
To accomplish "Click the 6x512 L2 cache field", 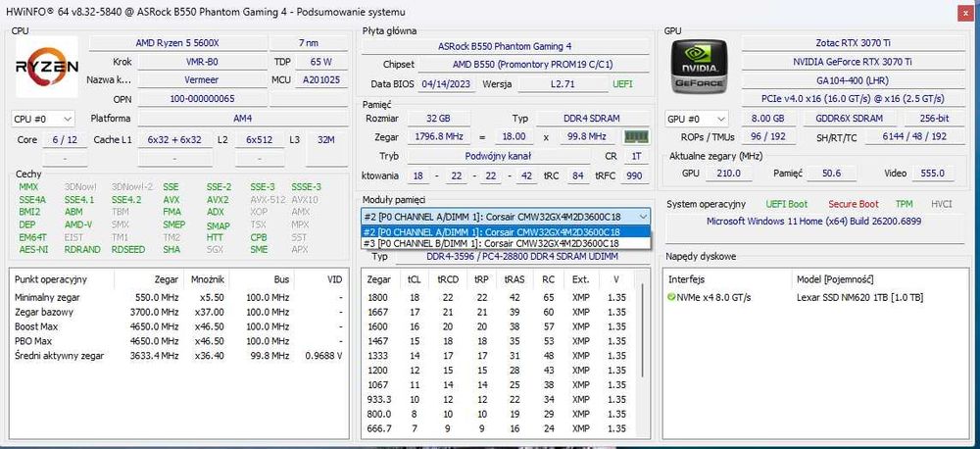I will click(260, 140).
